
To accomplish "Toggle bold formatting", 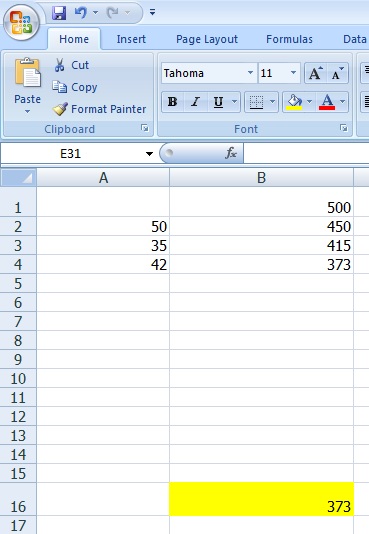I will tap(173, 101).
